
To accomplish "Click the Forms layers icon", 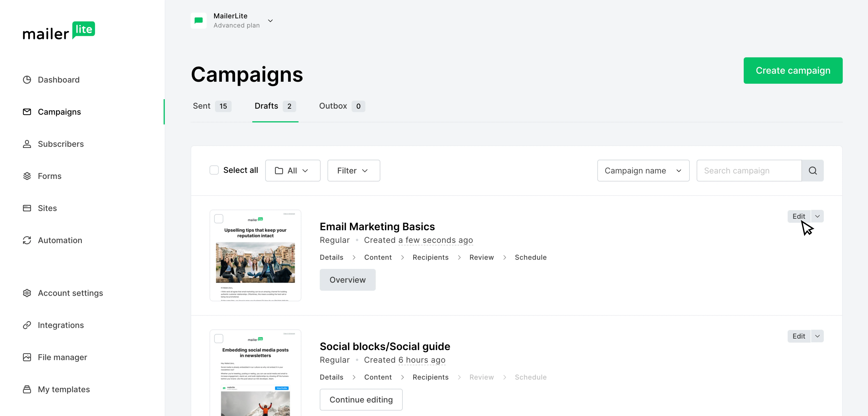I will tap(27, 176).
